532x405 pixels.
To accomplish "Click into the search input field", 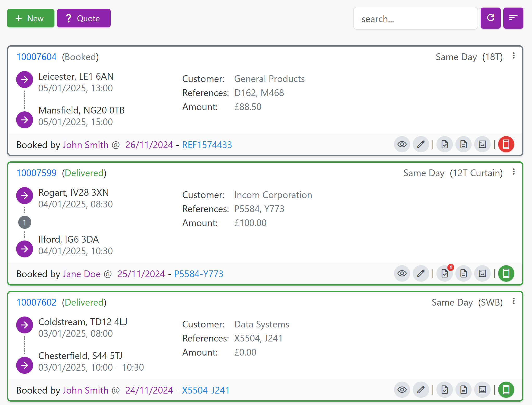I will click(415, 19).
